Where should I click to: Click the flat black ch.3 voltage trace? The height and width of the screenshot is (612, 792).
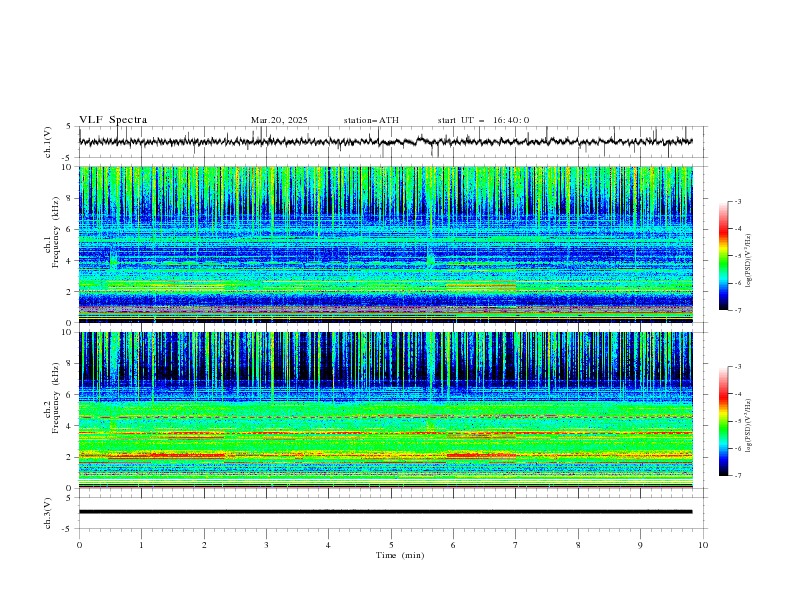(x=385, y=512)
